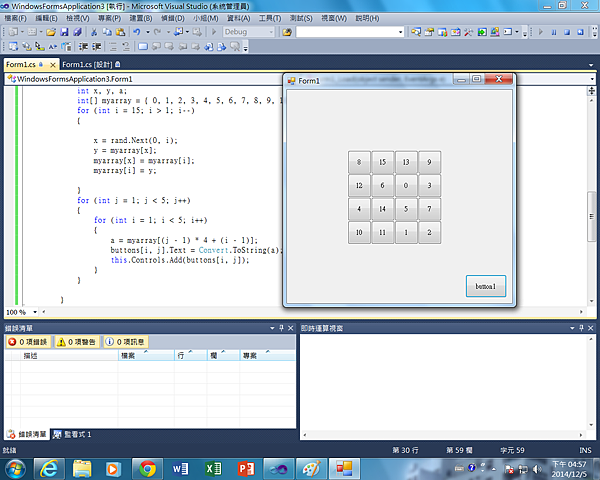Open Google Chrome from the taskbar

[148, 467]
